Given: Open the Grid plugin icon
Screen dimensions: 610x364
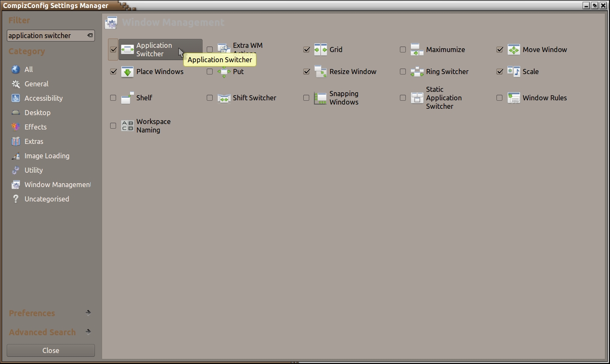Looking at the screenshot, I should coord(321,50).
